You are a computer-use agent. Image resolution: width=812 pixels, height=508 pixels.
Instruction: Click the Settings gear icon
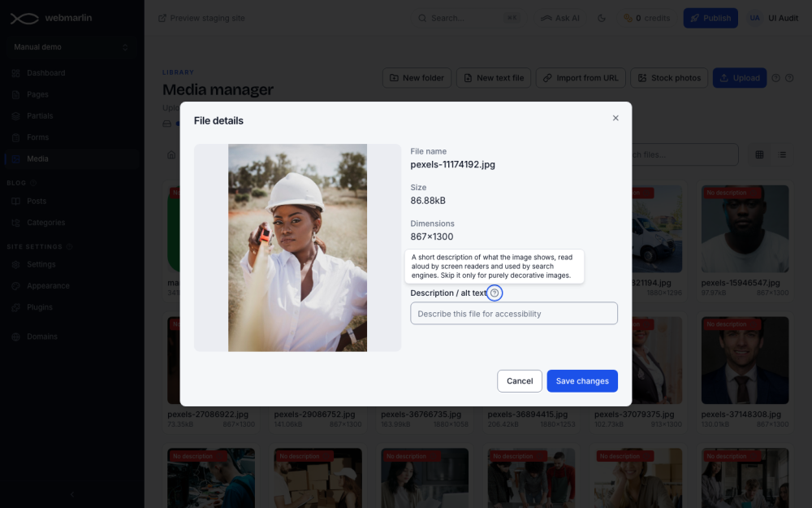pos(16,264)
